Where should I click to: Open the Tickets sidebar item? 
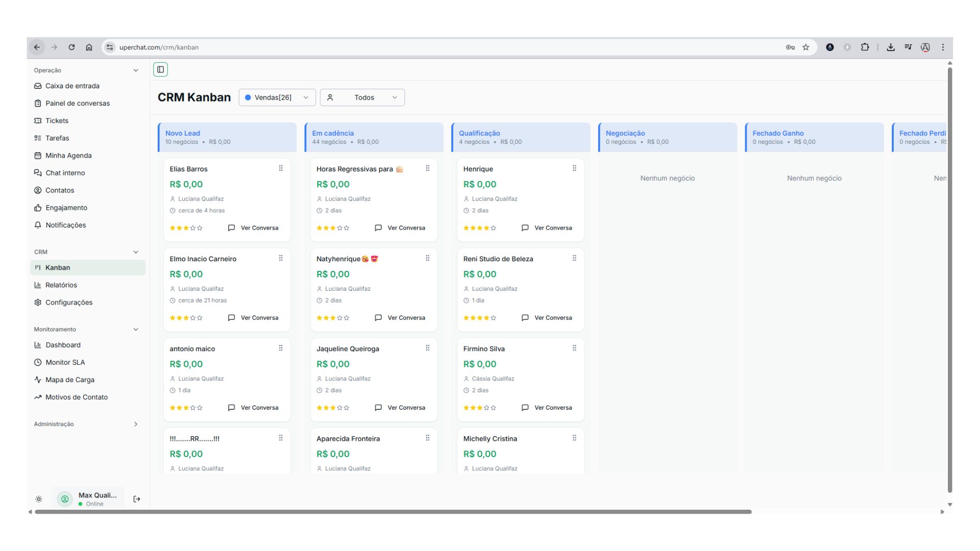(57, 121)
